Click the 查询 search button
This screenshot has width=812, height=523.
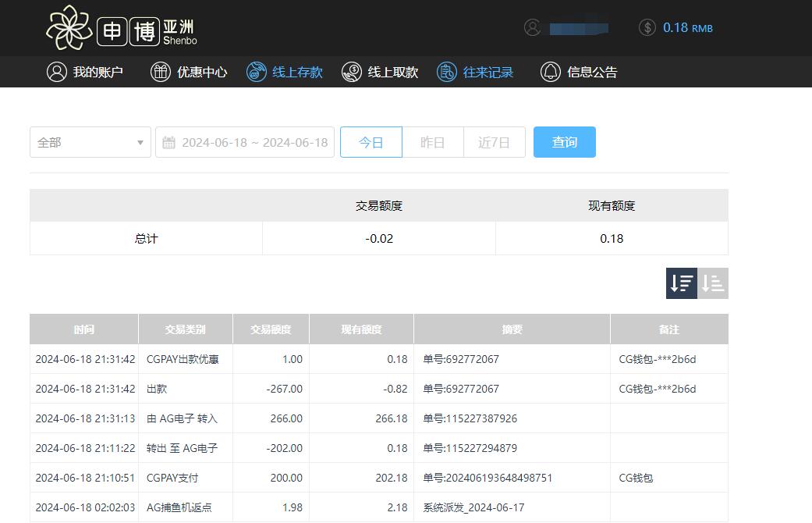coord(564,142)
